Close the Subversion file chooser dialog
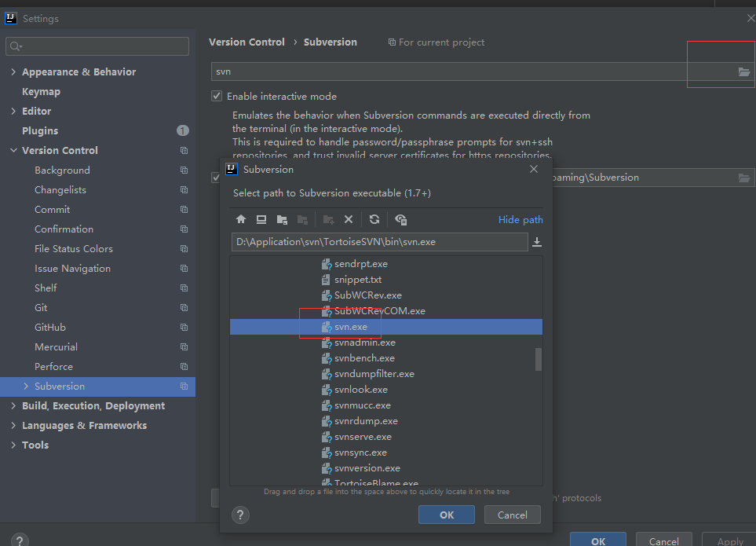The height and width of the screenshot is (546, 756). coord(534,169)
